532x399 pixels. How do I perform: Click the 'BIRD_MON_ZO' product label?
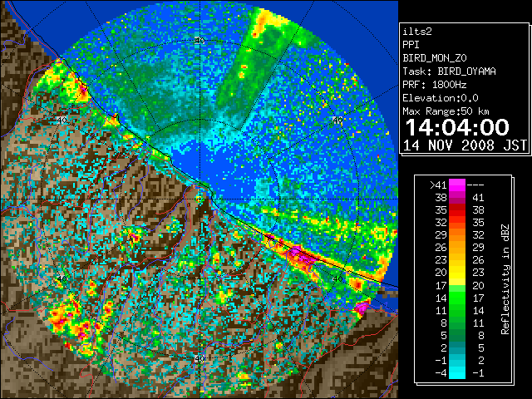tap(435, 58)
